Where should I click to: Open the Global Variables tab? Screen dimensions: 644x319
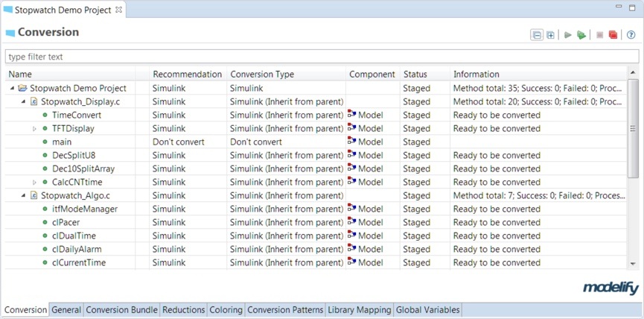tap(428, 310)
